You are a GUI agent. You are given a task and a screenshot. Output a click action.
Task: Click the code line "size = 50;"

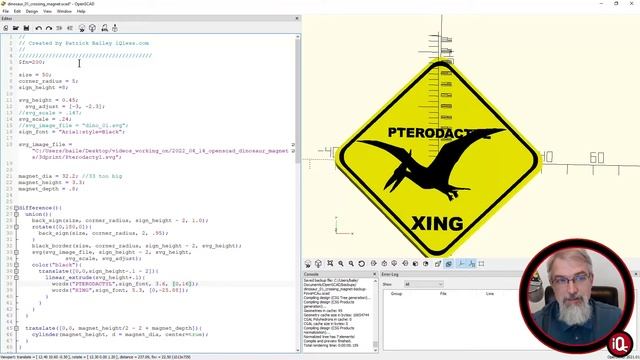click(35, 75)
